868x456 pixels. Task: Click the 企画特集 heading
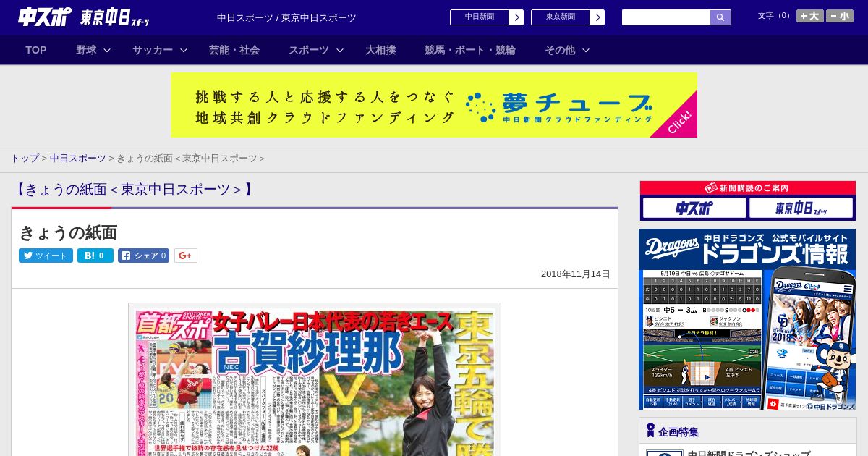click(678, 432)
